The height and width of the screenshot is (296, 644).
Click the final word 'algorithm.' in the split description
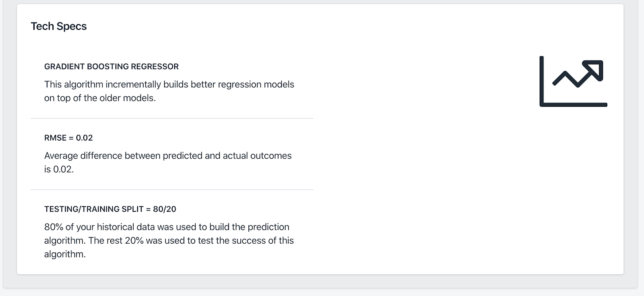tap(65, 254)
